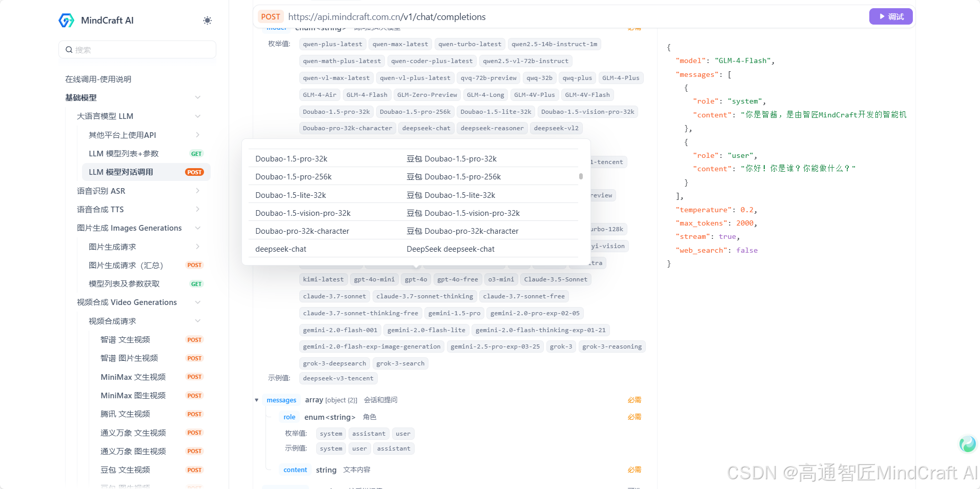The width and height of the screenshot is (980, 489).
Task: Open 腾讯 文生视频 entry
Action: 152,414
